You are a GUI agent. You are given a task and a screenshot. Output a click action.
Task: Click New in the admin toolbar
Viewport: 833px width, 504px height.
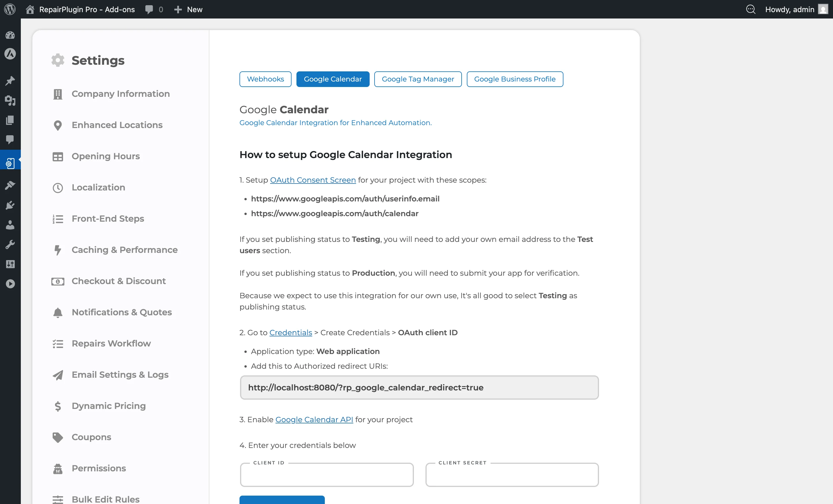point(188,9)
